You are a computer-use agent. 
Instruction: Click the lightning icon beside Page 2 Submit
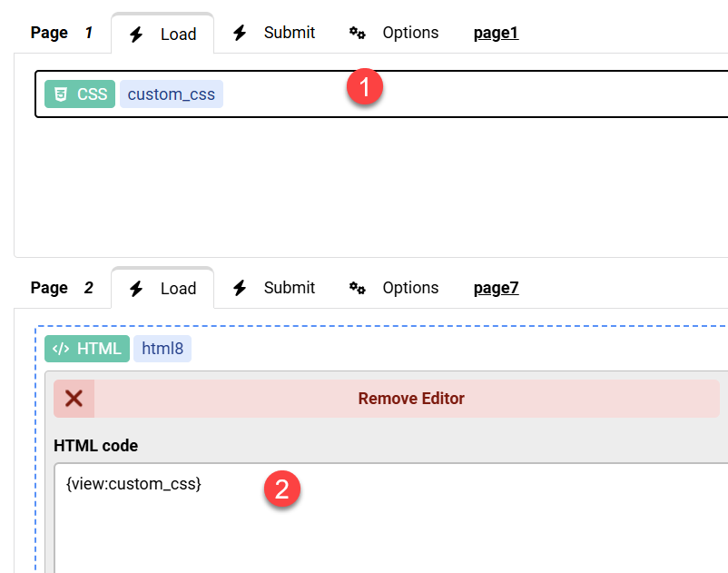(x=240, y=287)
